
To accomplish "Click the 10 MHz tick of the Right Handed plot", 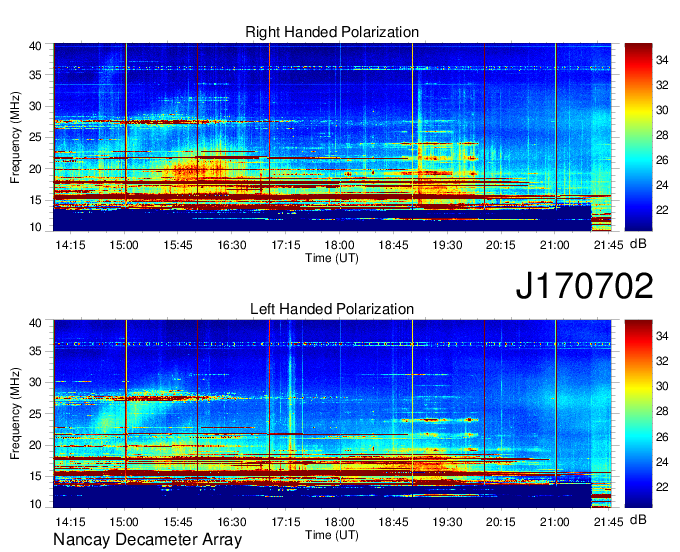I will [x=35, y=227].
